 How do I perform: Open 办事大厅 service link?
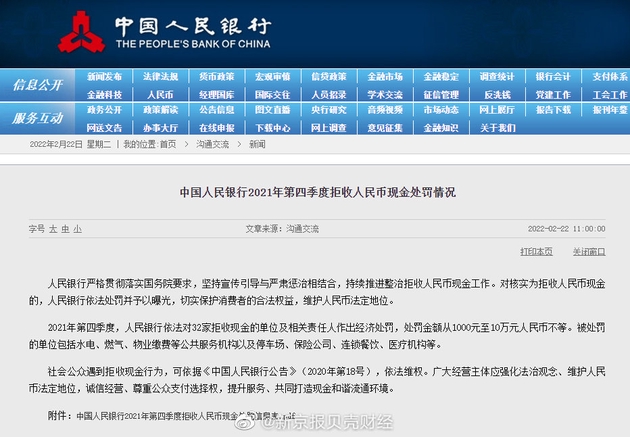[160, 128]
